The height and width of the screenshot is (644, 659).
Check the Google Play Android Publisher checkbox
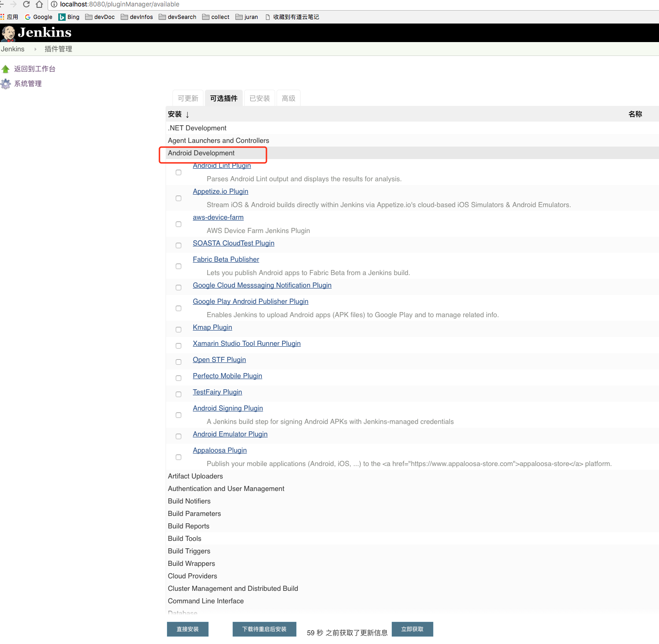[179, 308]
